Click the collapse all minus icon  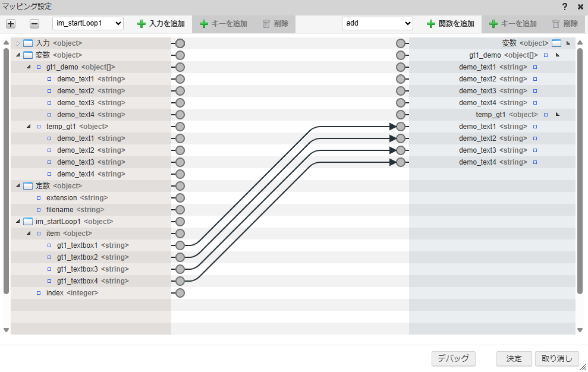(34, 24)
